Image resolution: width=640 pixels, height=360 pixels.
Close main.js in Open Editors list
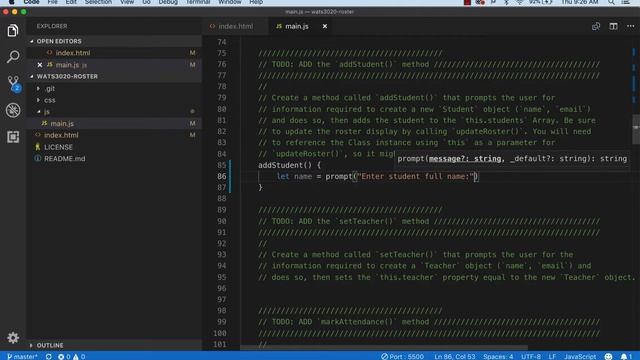tap(40, 65)
